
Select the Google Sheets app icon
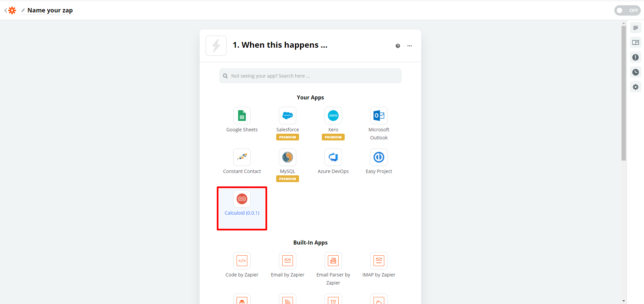pyautogui.click(x=242, y=116)
